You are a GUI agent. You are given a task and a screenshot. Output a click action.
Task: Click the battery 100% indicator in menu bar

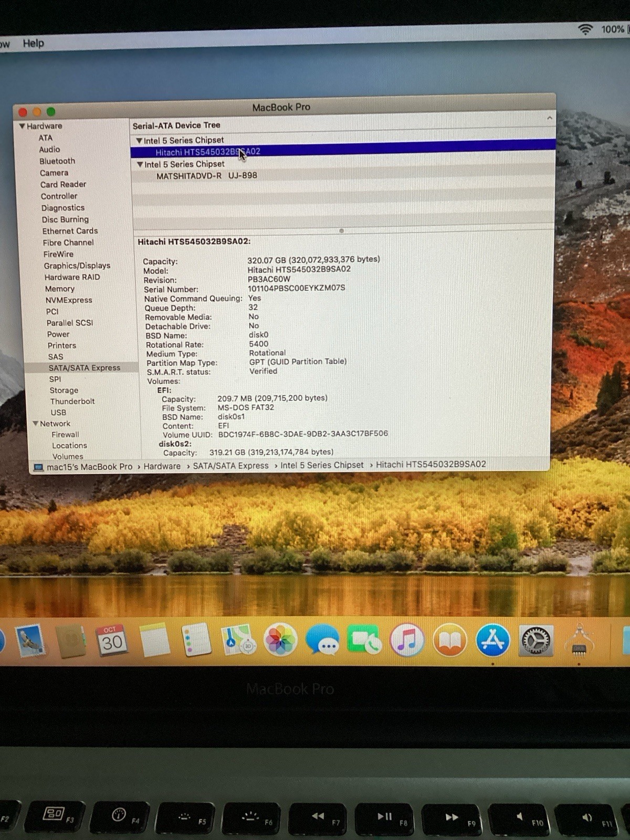pyautogui.click(x=613, y=29)
